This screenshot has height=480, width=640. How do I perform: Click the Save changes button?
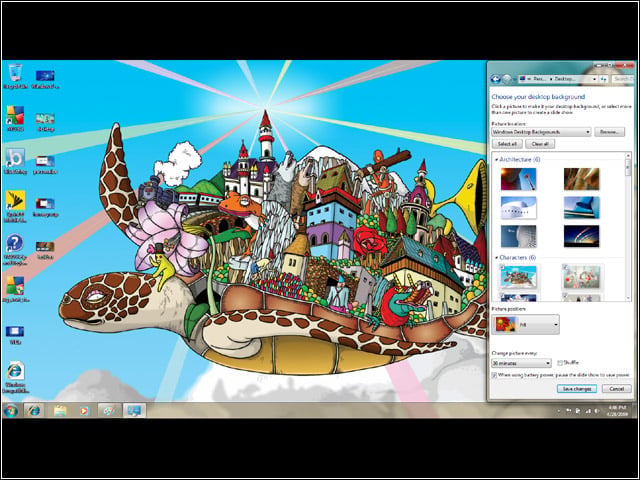(577, 389)
